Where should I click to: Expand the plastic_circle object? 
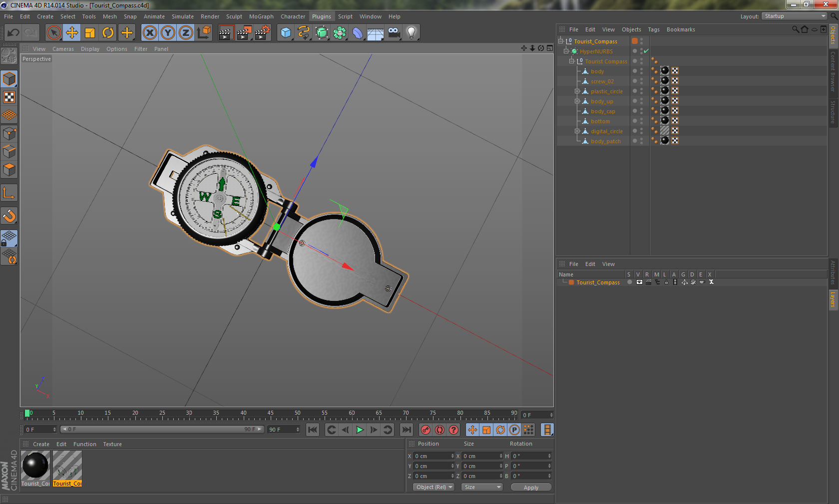point(577,91)
